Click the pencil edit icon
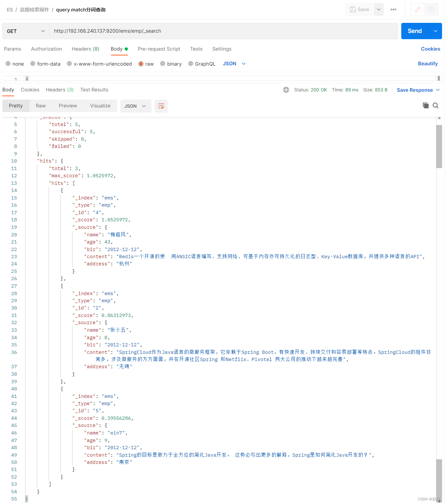 tap(417, 9)
